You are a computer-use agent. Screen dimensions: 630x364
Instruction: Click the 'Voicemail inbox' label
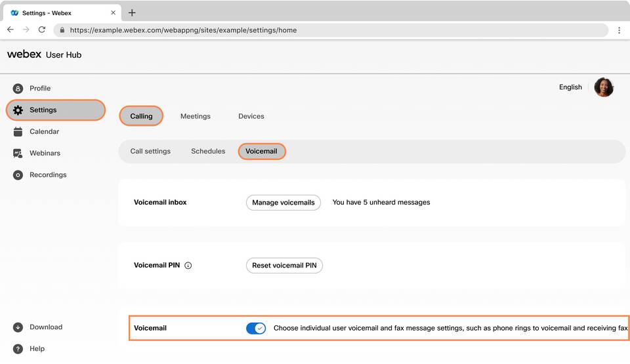click(160, 203)
